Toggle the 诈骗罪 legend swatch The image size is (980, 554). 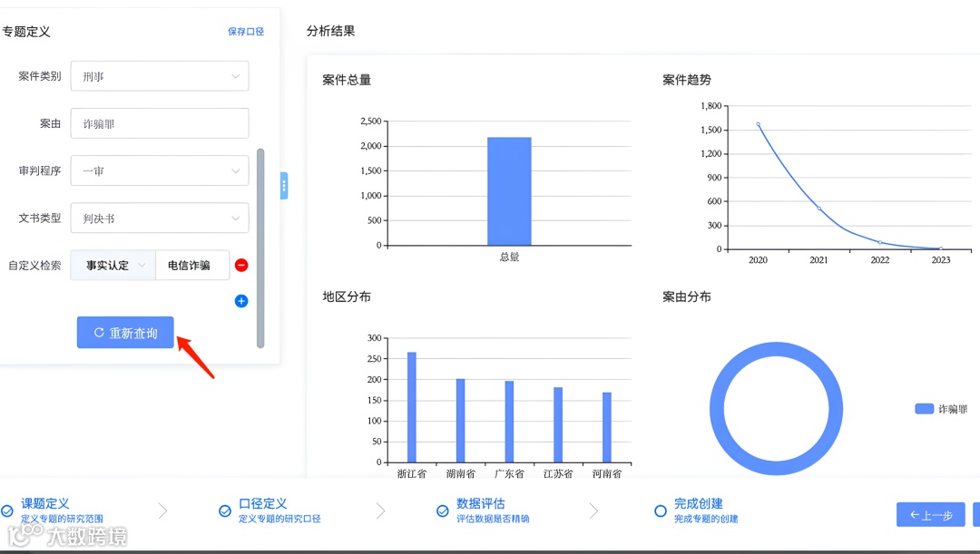(x=924, y=409)
